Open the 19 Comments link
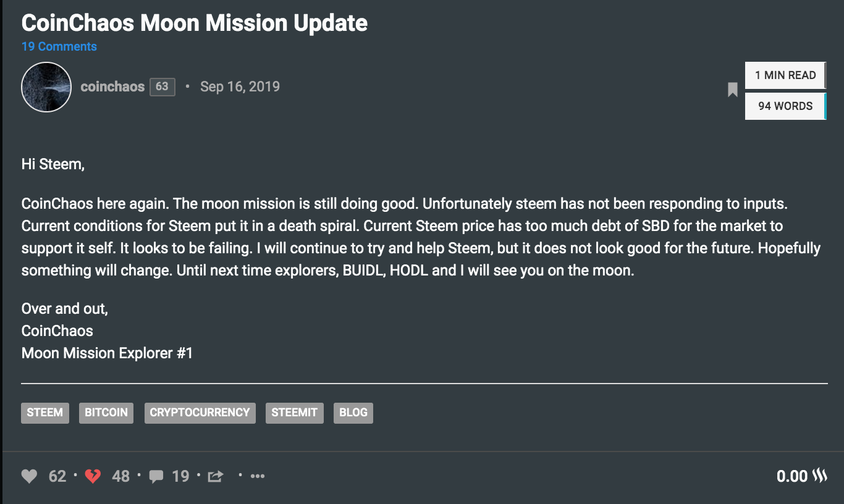Viewport: 844px width, 504px height. [59, 46]
